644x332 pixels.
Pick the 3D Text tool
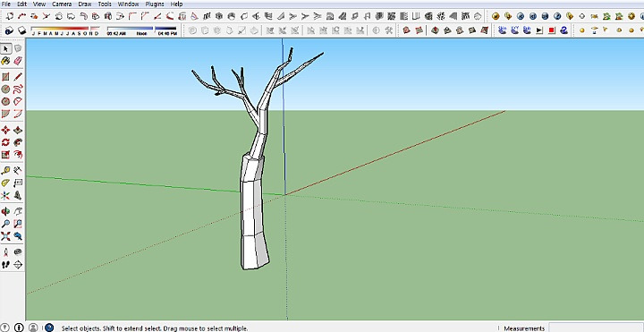(18, 195)
